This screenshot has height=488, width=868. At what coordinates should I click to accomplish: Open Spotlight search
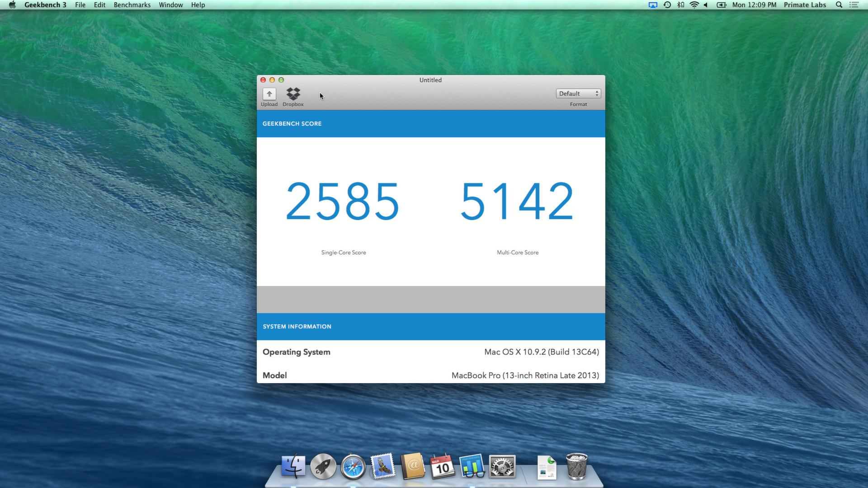tap(839, 5)
